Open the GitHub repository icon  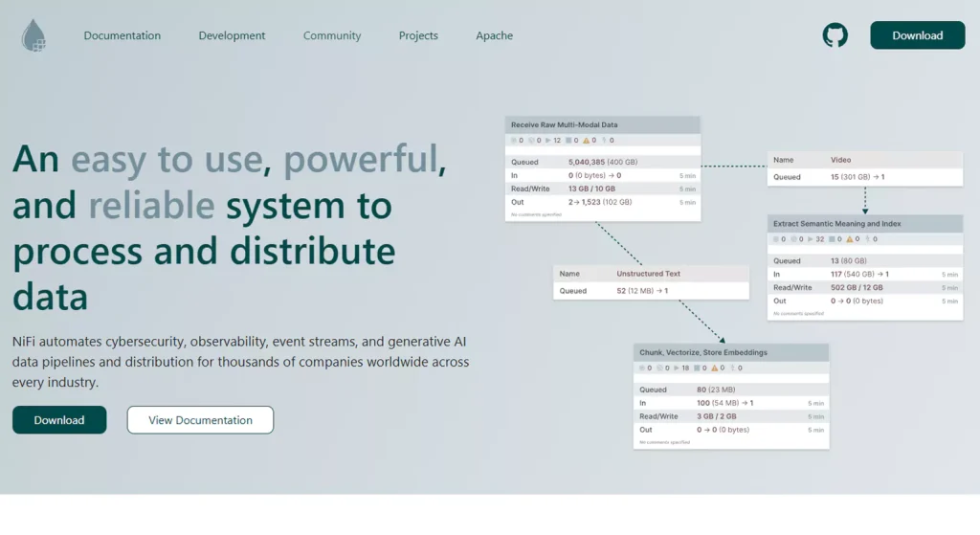[x=835, y=35]
